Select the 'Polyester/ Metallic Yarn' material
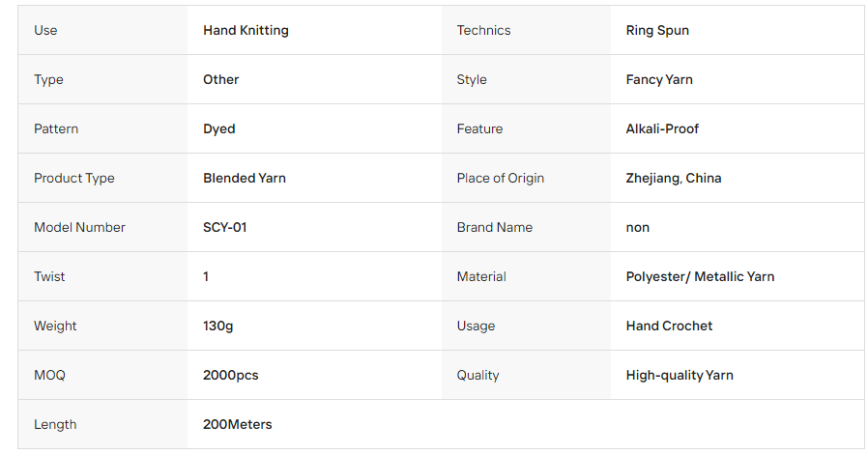The height and width of the screenshot is (454, 868). click(700, 276)
